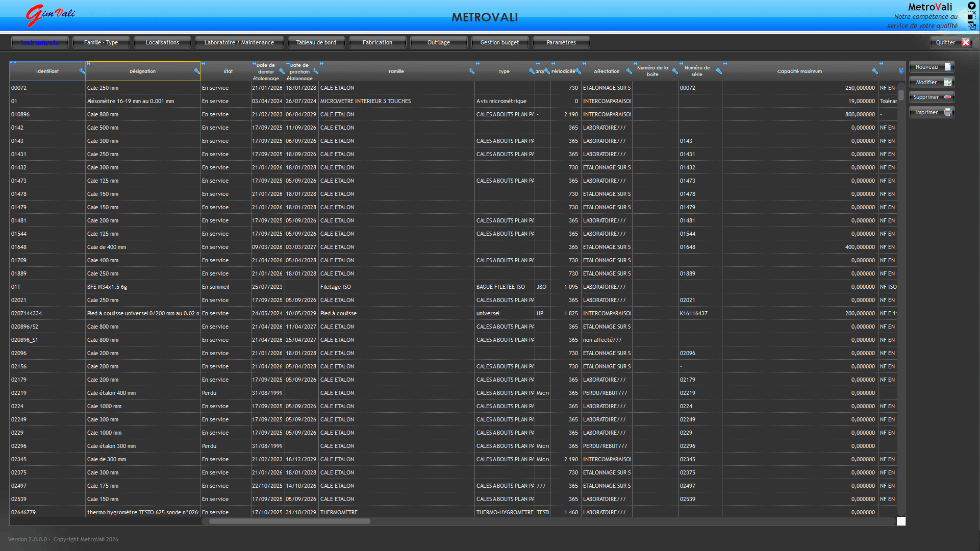The height and width of the screenshot is (551, 980).
Task: Click the Imprimer button
Action: [x=932, y=112]
